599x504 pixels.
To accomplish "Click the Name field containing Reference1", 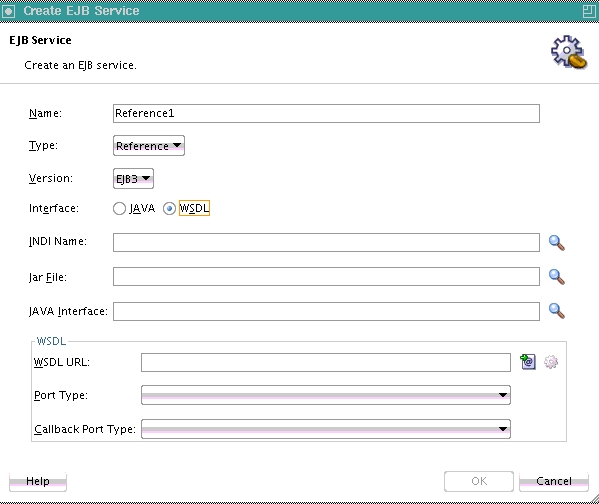I will 326,113.
